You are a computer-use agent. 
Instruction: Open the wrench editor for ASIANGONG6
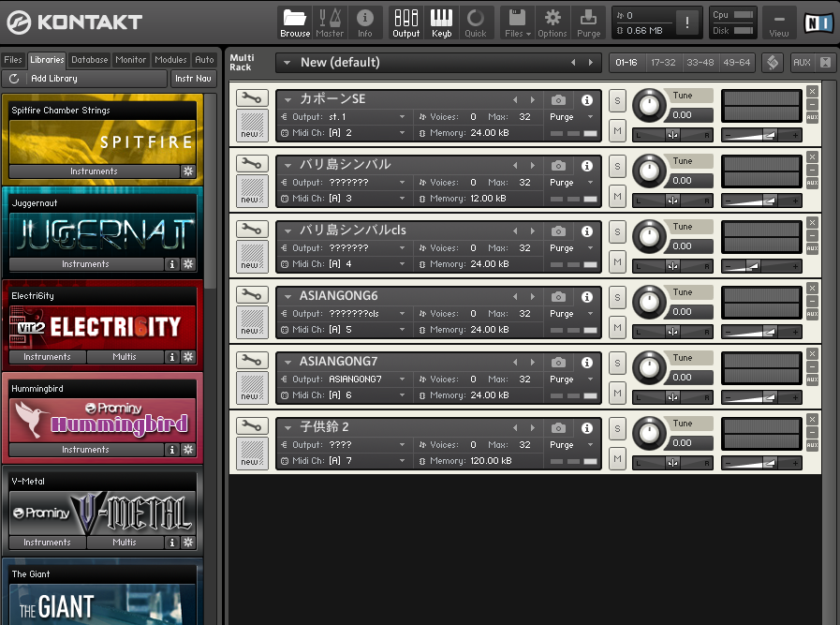pyautogui.click(x=252, y=295)
